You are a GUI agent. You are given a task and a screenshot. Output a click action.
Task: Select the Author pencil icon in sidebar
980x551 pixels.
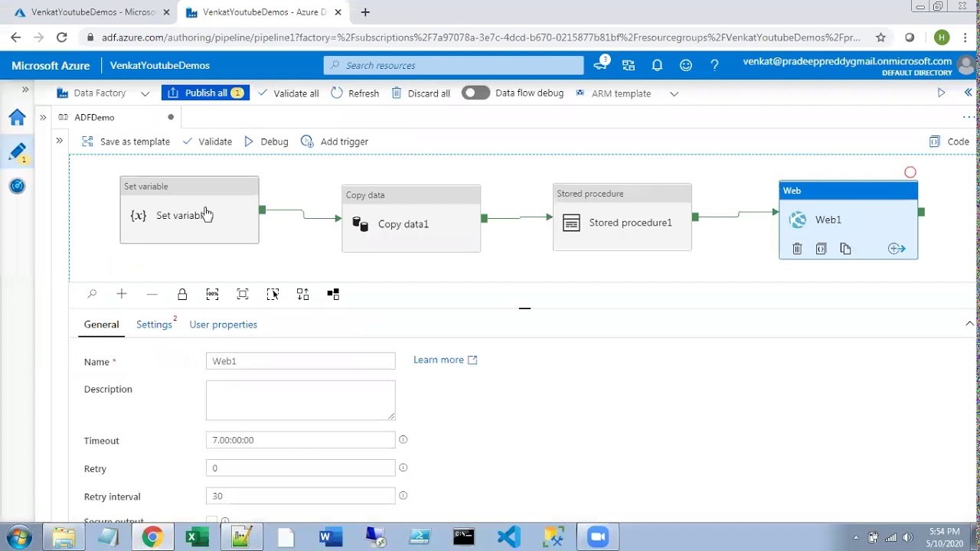[17, 152]
